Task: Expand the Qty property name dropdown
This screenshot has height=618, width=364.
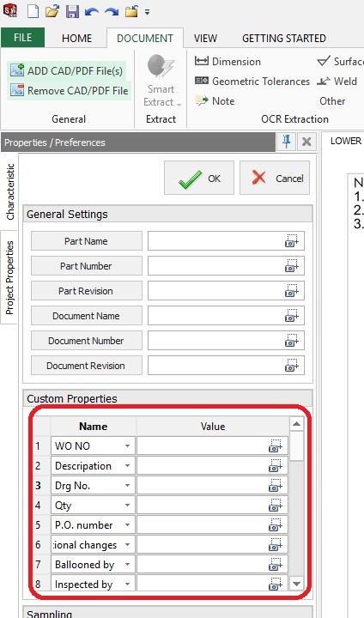Action: (127, 506)
